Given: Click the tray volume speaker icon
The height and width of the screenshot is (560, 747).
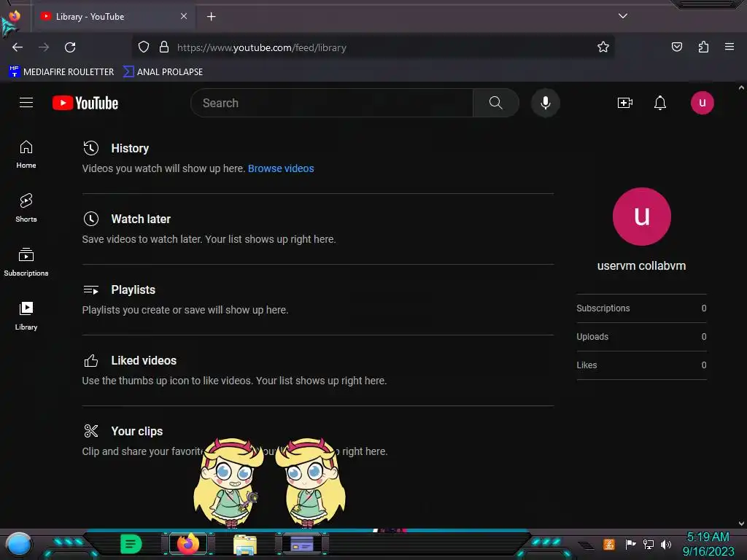Looking at the screenshot, I should pos(666,544).
